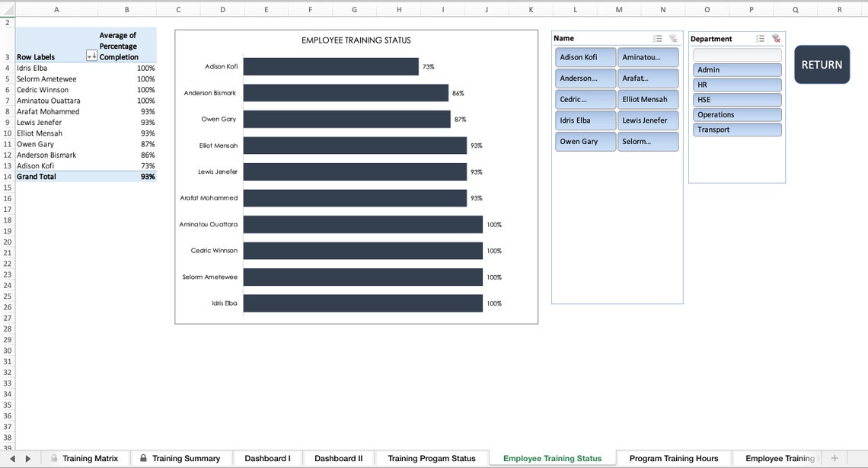Image resolution: width=868 pixels, height=468 pixels.
Task: Toggle Admin in the Department slicer
Action: [x=735, y=69]
